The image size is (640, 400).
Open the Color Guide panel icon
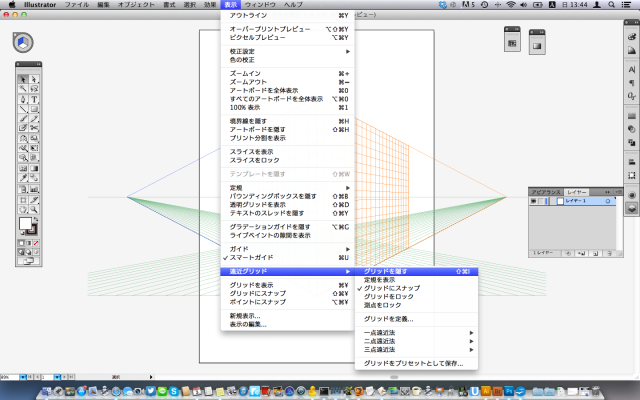tap(631, 51)
